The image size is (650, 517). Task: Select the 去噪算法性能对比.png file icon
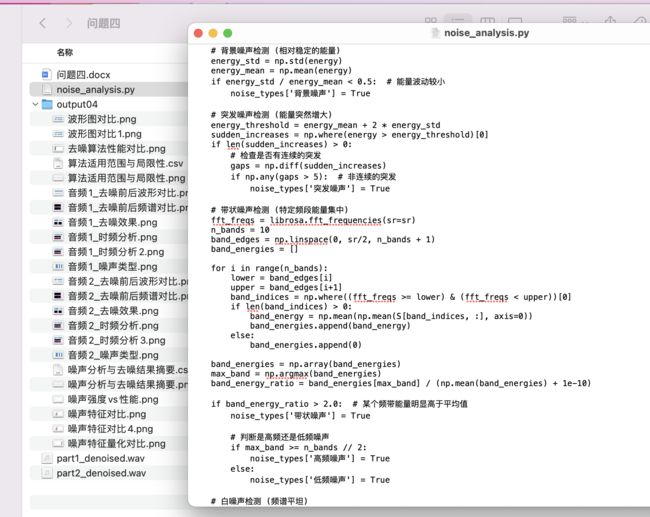click(x=58, y=149)
